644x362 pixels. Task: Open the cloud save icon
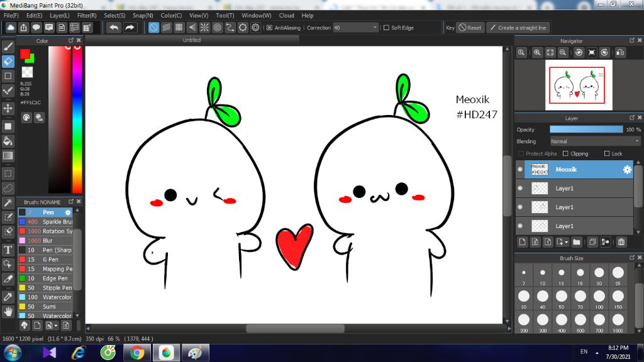[11, 28]
